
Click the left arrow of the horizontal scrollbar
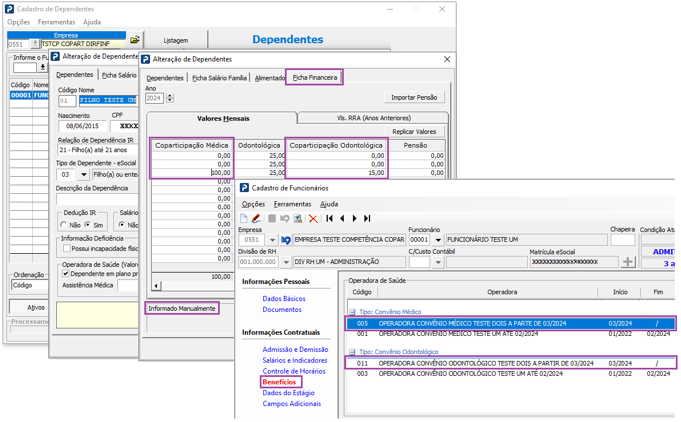156,286
